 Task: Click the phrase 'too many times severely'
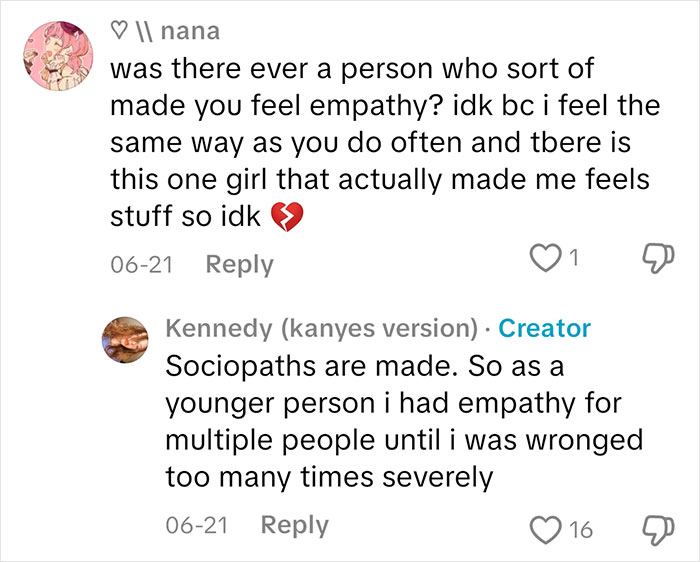(329, 478)
